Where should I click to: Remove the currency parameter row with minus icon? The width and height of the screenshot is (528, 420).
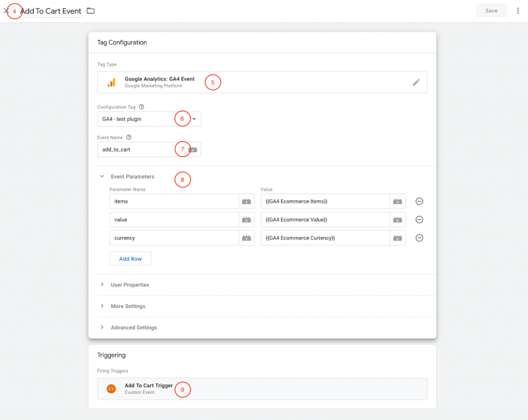(x=419, y=238)
